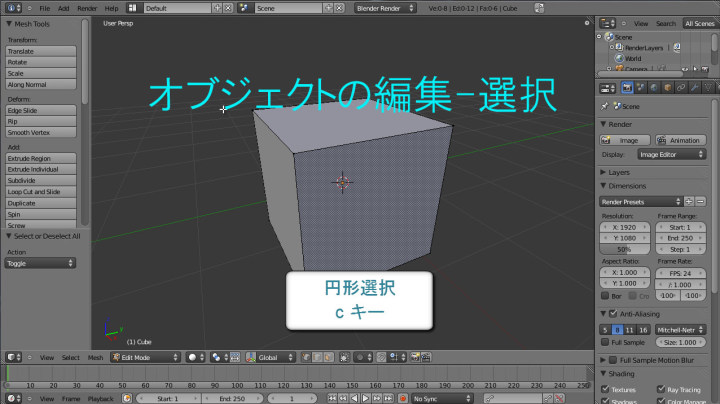Enable the Full Sample checkbox
Viewport: 720px width, 404px height.
tap(604, 343)
